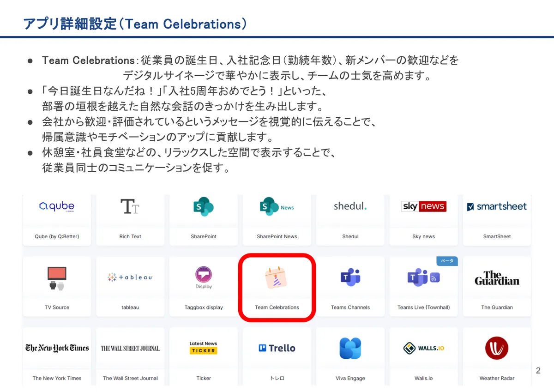The width and height of the screenshot is (554, 392).
Task: Open the Teams Channels icon
Action: (350, 277)
